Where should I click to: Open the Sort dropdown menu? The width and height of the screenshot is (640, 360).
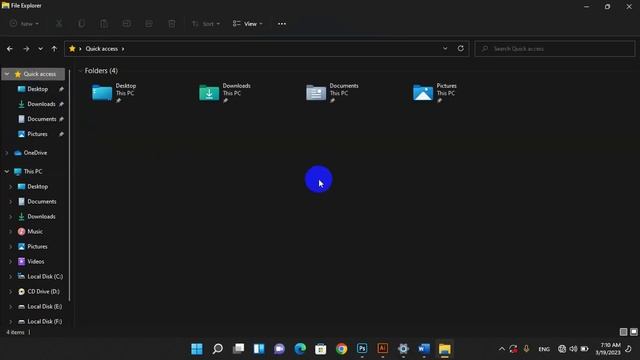[x=206, y=24]
